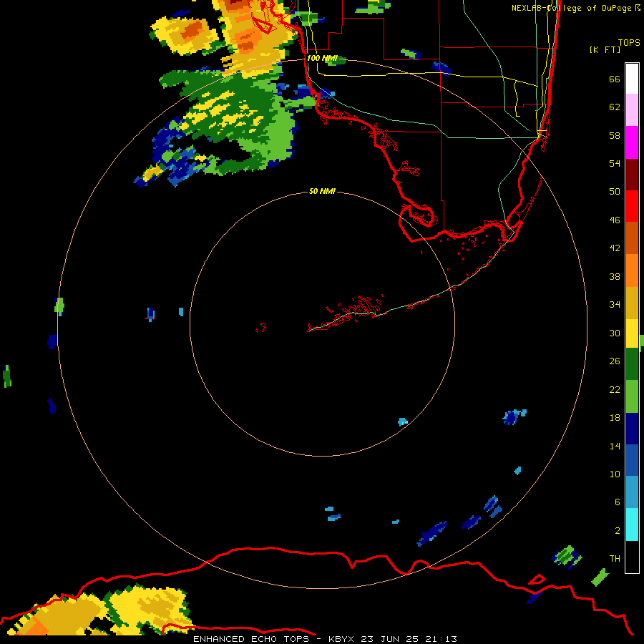Click the dark red 54 kft legend swatch
Viewport: 644px width, 644px height.
pos(632,174)
